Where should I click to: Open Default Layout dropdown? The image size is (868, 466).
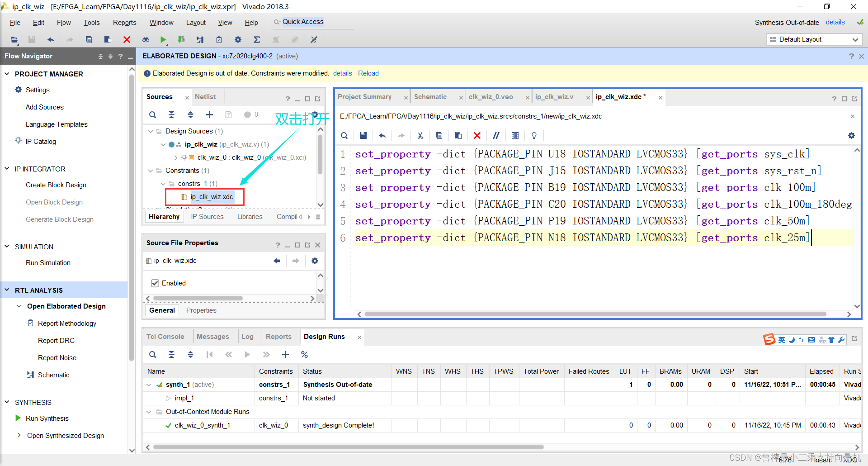click(814, 39)
